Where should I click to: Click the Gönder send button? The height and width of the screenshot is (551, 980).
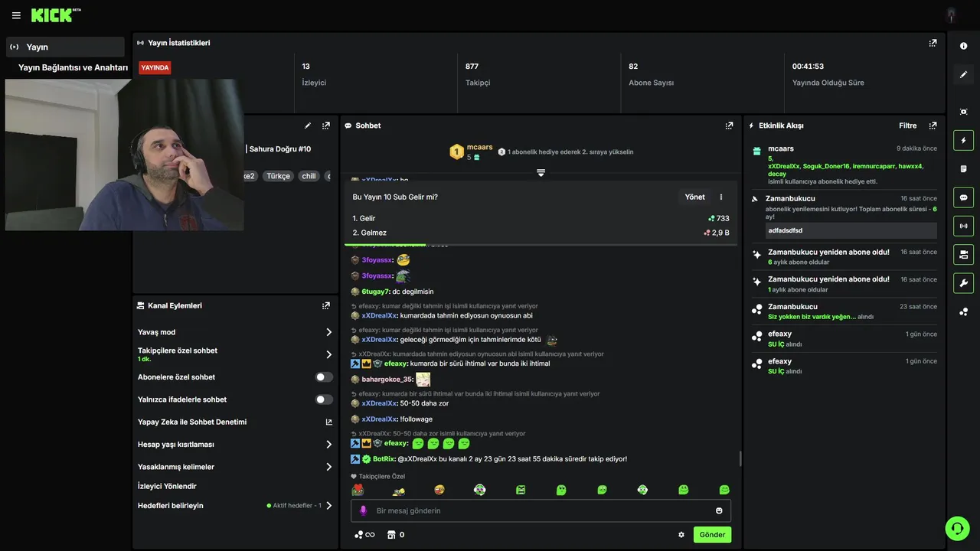(712, 535)
